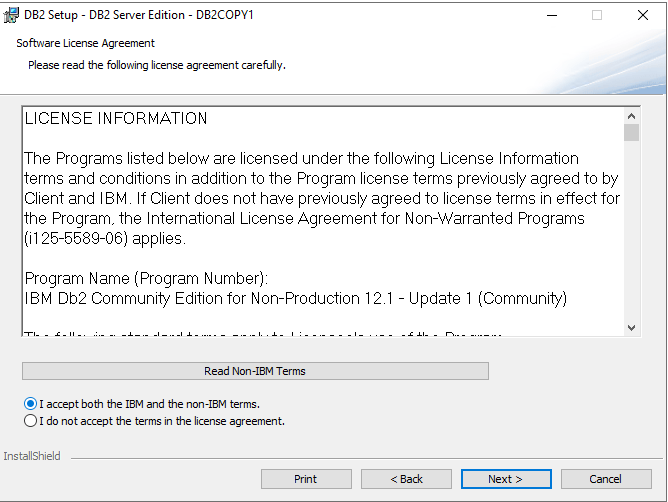Go back with the Back button
The height and width of the screenshot is (502, 668).
406,479
